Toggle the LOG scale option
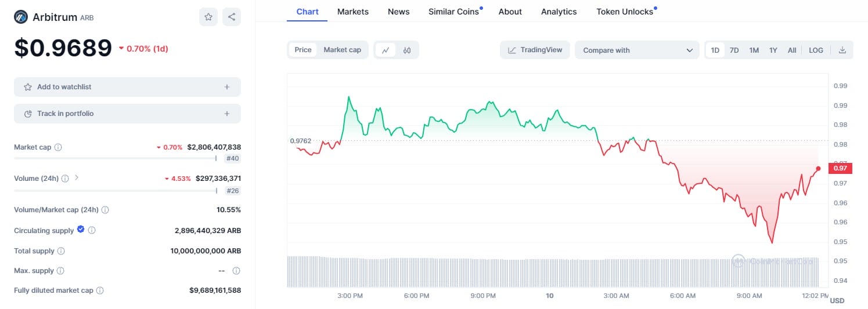The height and width of the screenshot is (309, 868). pyautogui.click(x=816, y=50)
